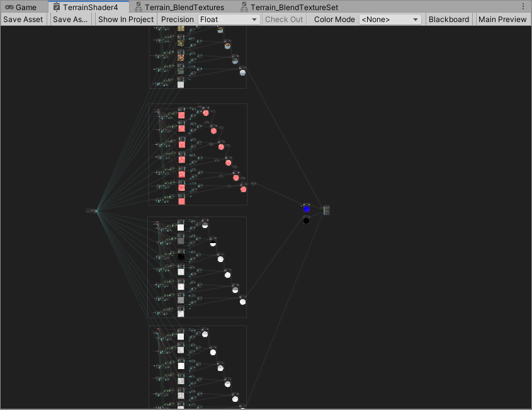This screenshot has width=532, height=410.
Task: Open the Color Mode dropdown
Action: pyautogui.click(x=390, y=20)
